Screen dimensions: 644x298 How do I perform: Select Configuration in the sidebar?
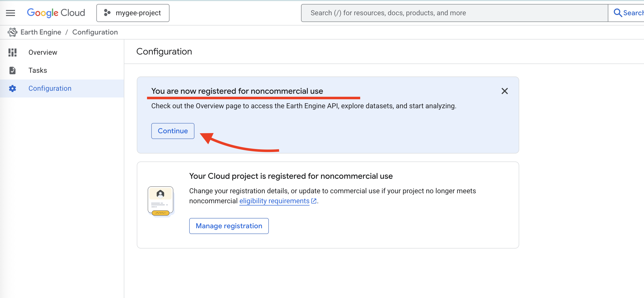[x=62, y=88]
